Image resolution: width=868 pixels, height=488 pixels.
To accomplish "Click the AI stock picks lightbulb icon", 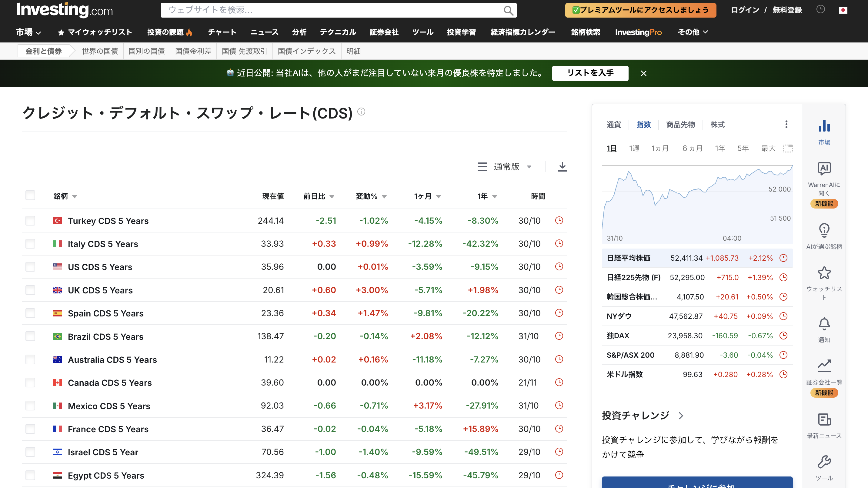I will click(x=824, y=231).
